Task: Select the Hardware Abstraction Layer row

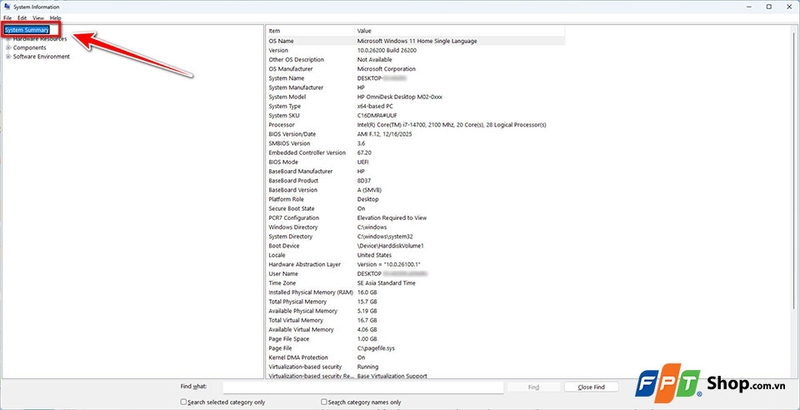Action: click(x=415, y=264)
